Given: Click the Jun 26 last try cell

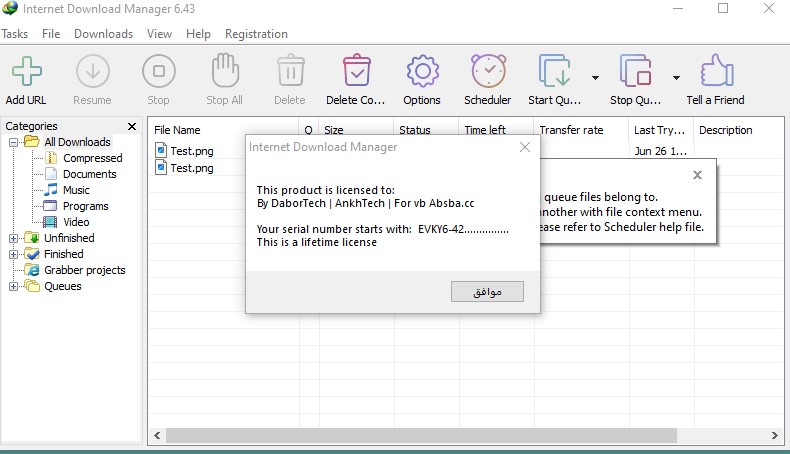Looking at the screenshot, I should click(661, 151).
